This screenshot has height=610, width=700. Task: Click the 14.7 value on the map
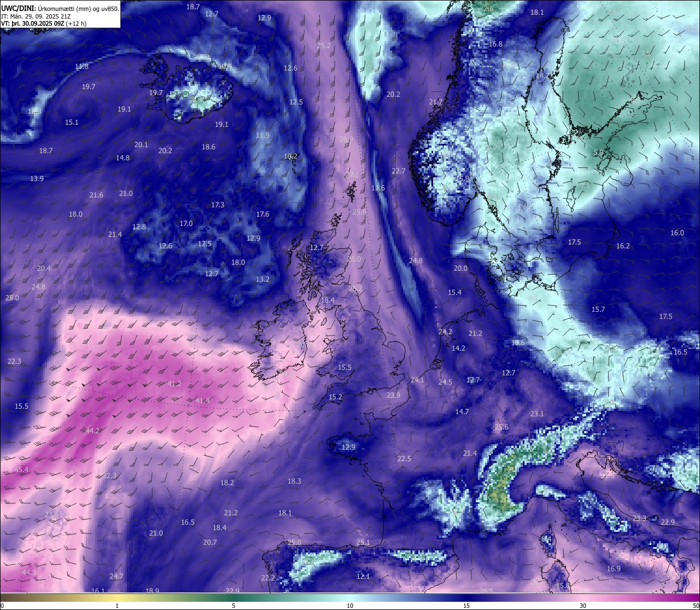(462, 411)
